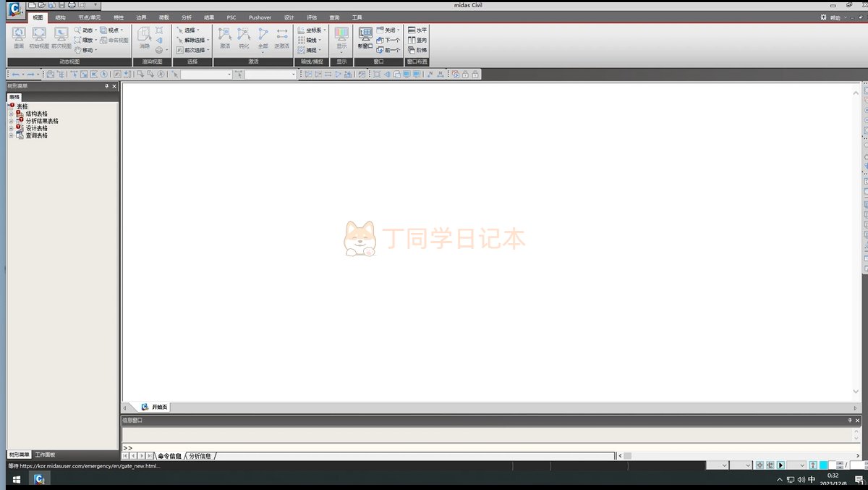The width and height of the screenshot is (868, 490).
Task: Open the PSC ribbon tab
Action: coord(231,17)
